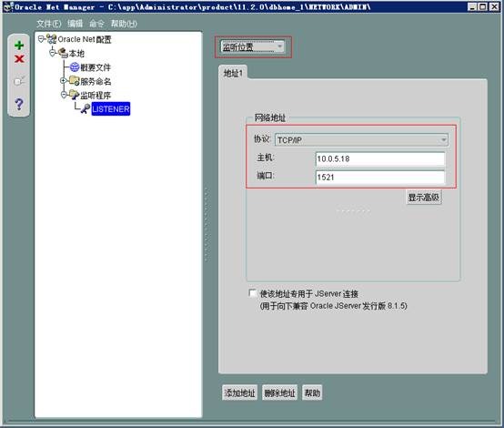This screenshot has height=428, width=504.
Task: Maximize the Oracle Net Manager window
Action: [x=483, y=6]
